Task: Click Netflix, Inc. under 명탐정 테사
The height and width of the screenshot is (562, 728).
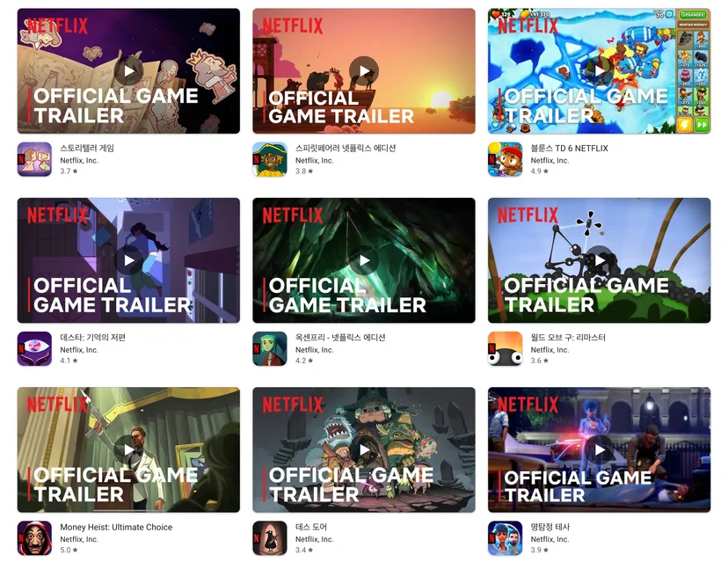Action: coord(550,540)
